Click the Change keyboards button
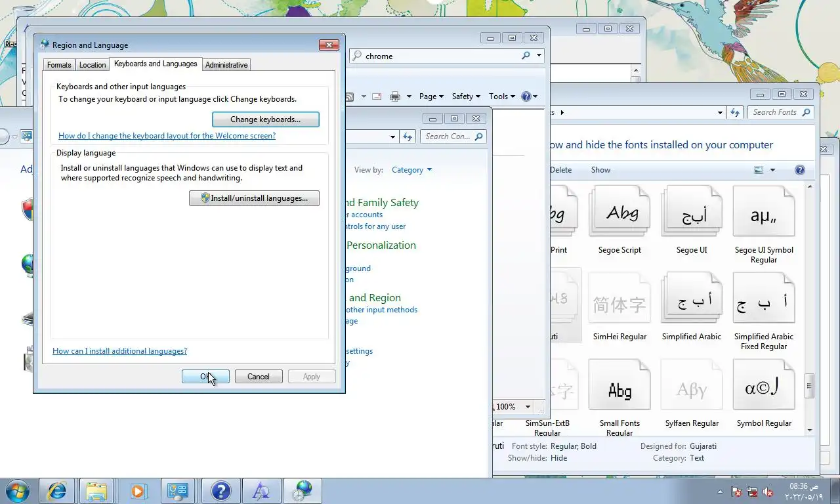This screenshot has width=840, height=504. pos(266,119)
